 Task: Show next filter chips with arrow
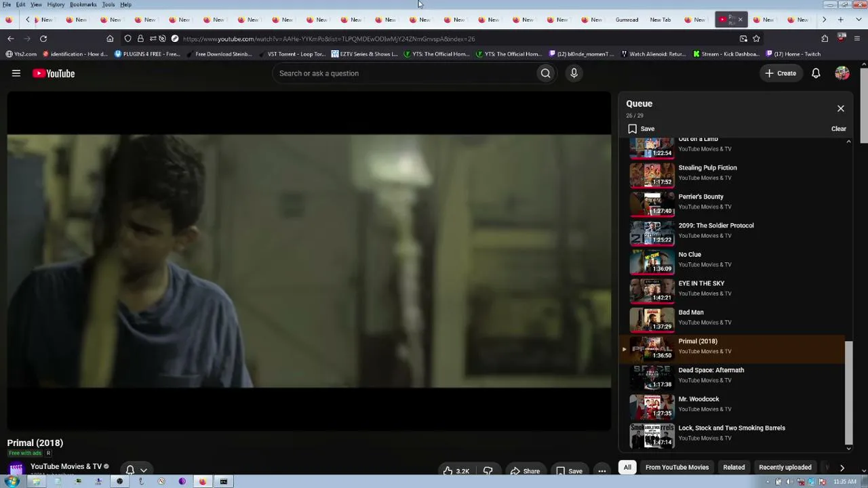[842, 467]
